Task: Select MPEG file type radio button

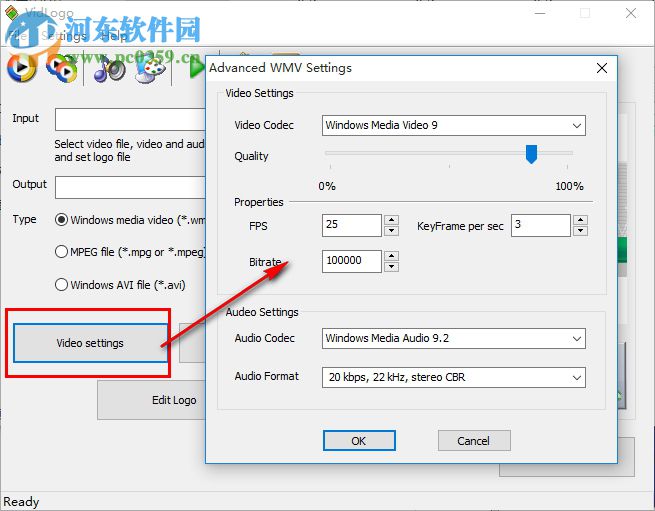Action: tap(61, 252)
